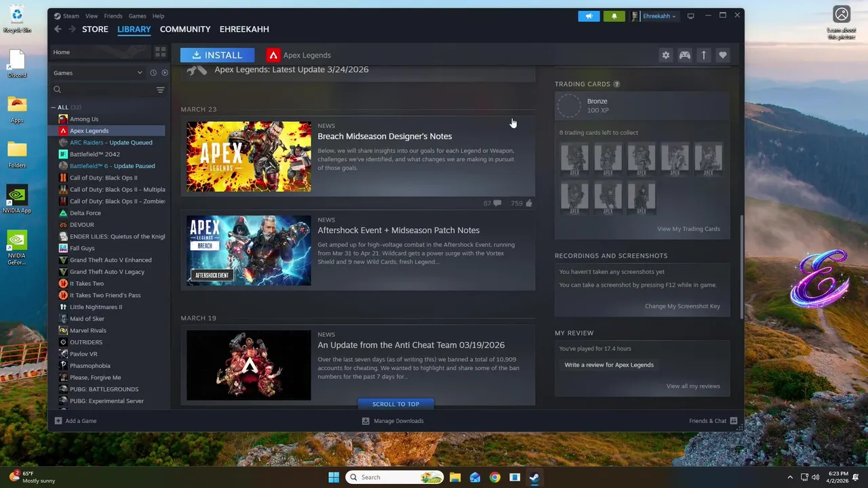Open Outlook from the taskbar
868x488 pixels.
(x=475, y=477)
